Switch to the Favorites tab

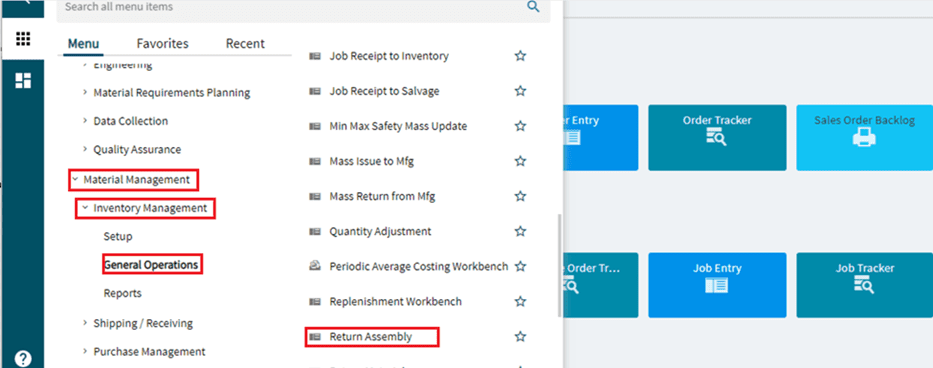(162, 43)
